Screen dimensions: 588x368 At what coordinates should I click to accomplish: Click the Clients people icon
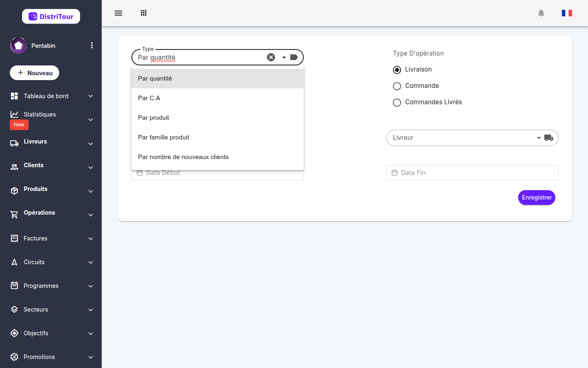pos(14,167)
